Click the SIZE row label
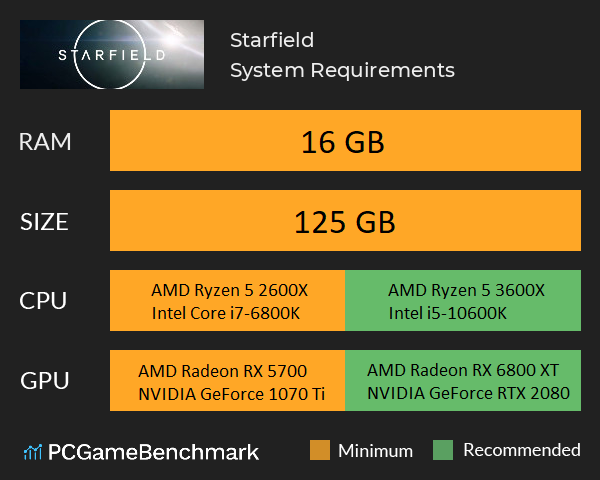 (x=45, y=221)
